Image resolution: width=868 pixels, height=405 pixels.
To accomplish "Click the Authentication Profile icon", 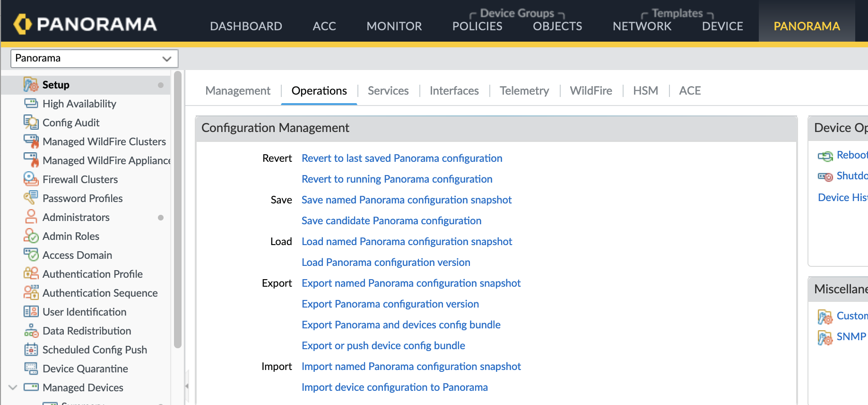I will click(x=31, y=274).
